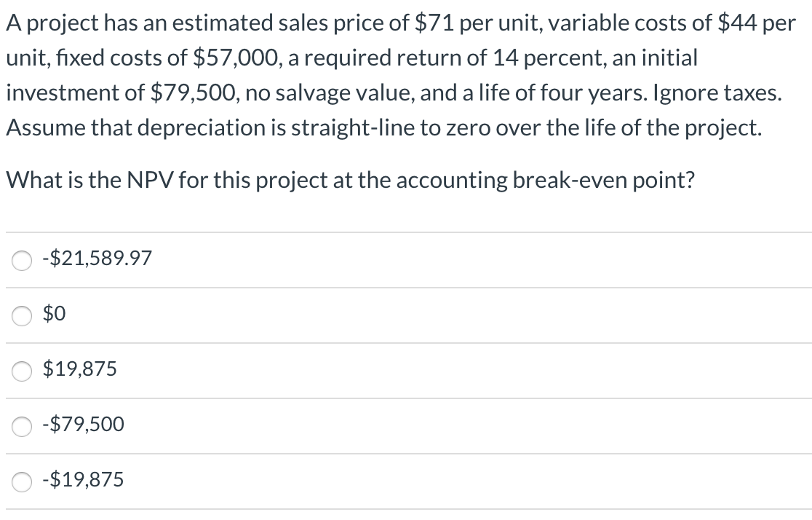Select the -$19,875 radio button

[x=21, y=481]
